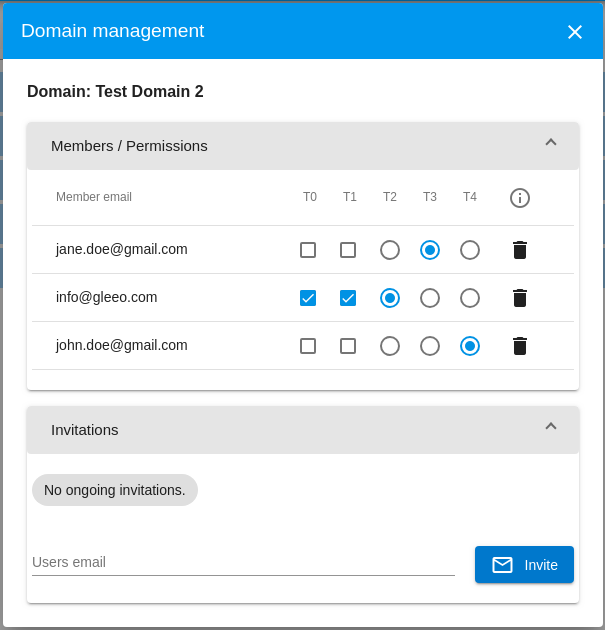
Task: Check T0 for john.doe@gmail.com
Action: coord(308,346)
